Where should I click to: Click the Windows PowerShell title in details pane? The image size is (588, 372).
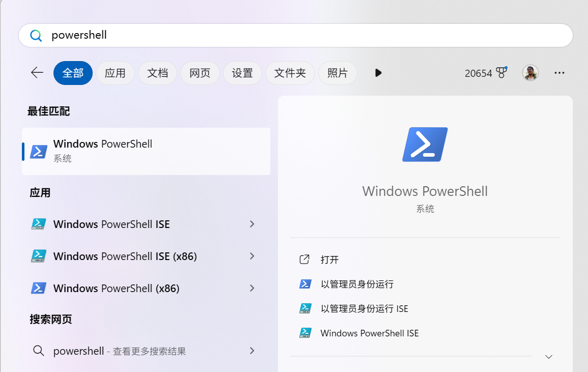425,191
